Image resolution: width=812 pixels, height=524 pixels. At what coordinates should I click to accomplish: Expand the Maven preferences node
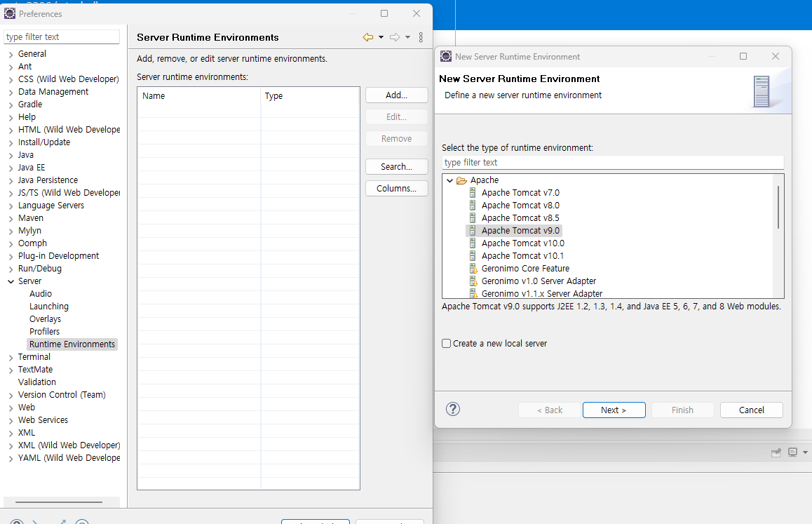11,219
